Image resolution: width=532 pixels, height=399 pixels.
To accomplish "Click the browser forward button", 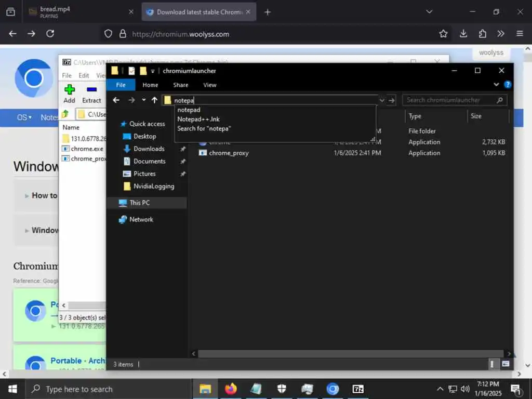I will tap(31, 34).
